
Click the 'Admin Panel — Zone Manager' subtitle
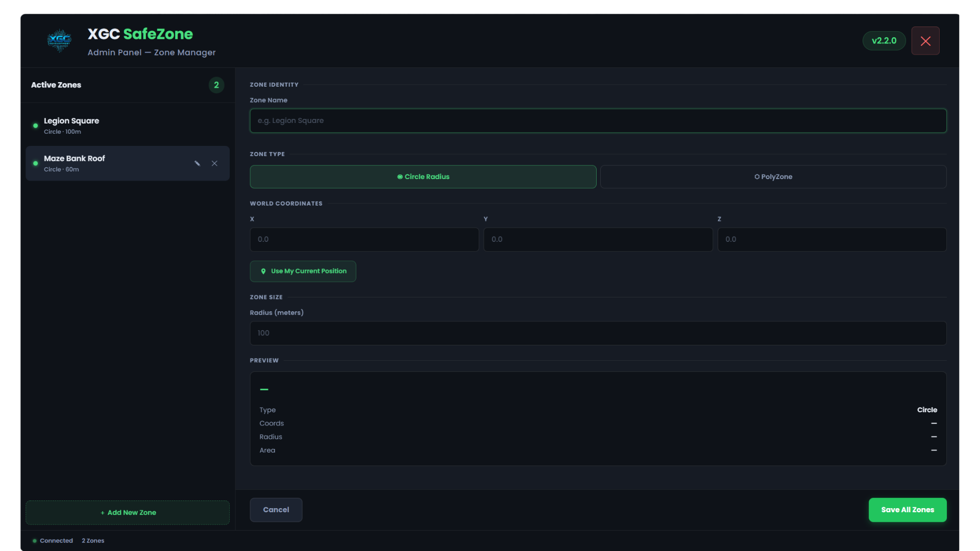click(x=152, y=53)
